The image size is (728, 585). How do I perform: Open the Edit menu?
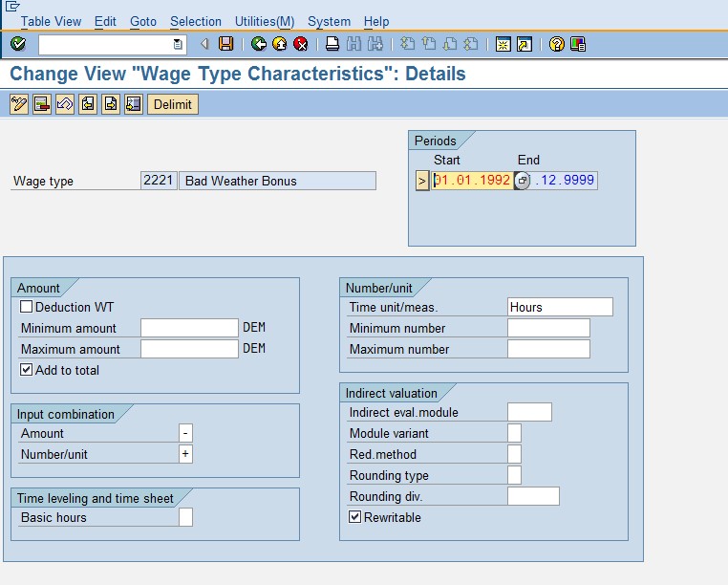tap(105, 21)
